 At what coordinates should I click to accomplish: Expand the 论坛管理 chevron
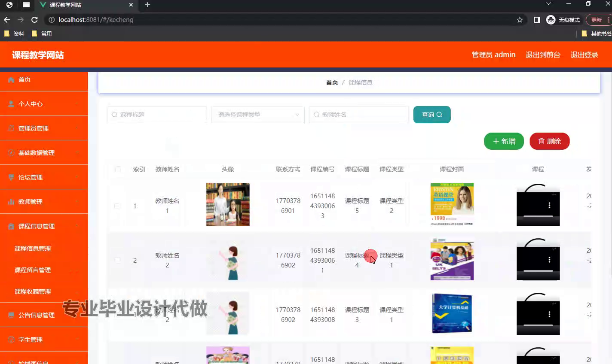[x=77, y=177]
